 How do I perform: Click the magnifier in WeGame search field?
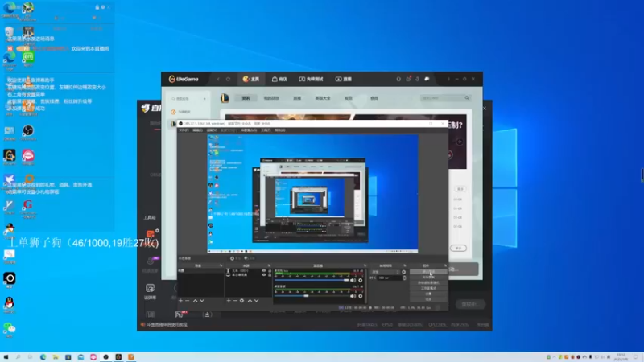(467, 98)
